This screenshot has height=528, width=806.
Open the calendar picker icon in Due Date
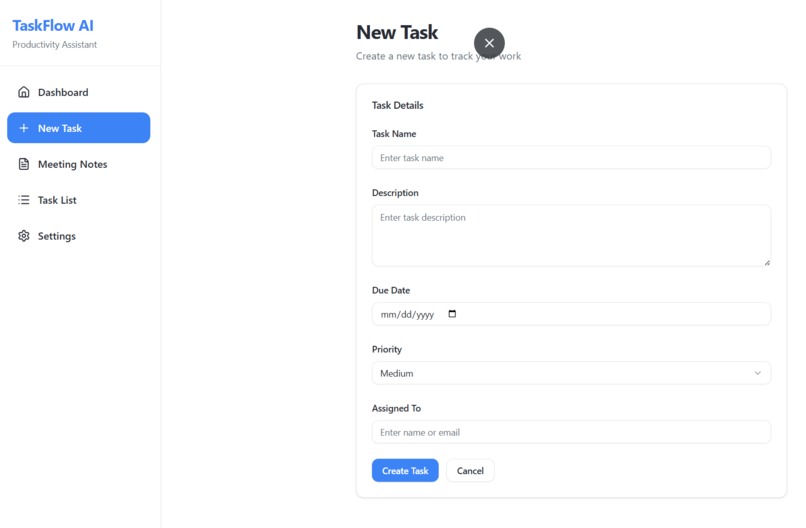(452, 314)
